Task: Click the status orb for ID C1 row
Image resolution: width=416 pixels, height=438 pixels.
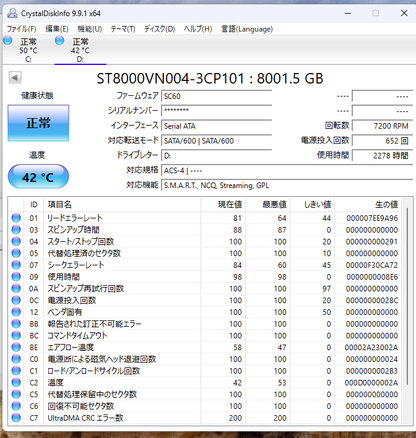Action: click(16, 371)
